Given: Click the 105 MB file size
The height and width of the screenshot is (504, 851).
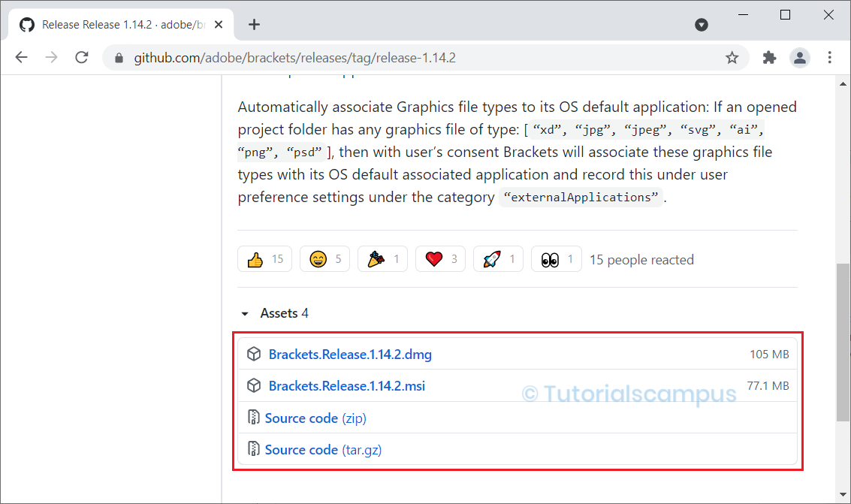Looking at the screenshot, I should coord(769,355).
